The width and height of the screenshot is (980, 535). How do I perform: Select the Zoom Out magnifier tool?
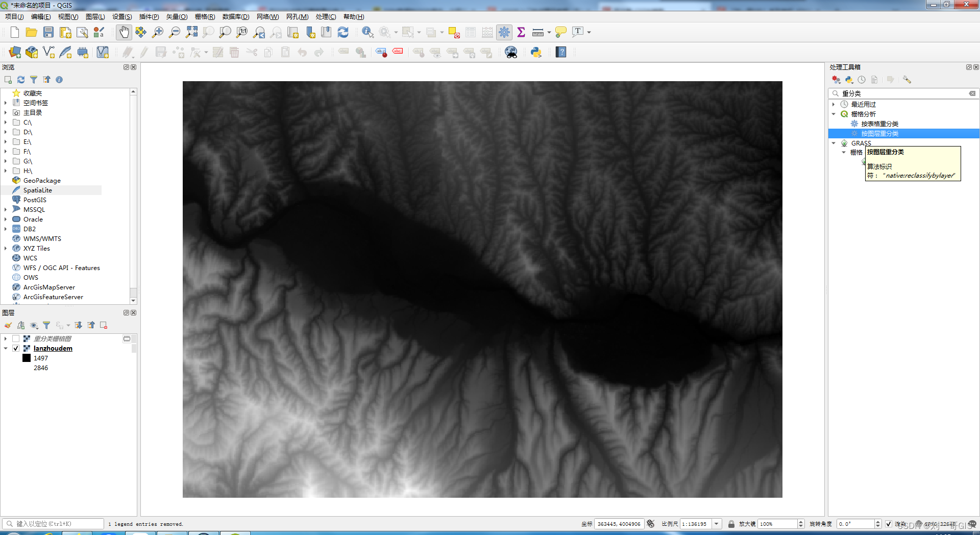click(175, 32)
